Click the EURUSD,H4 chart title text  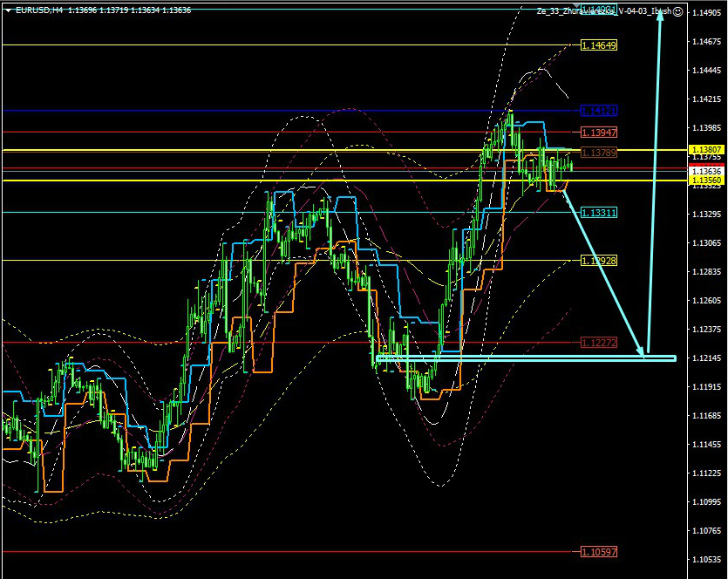(39, 10)
